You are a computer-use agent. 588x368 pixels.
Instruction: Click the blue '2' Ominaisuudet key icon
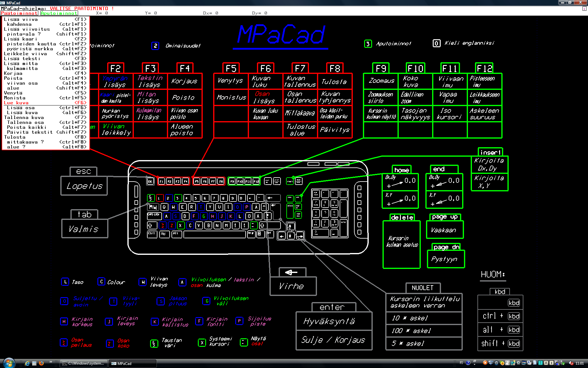155,46
